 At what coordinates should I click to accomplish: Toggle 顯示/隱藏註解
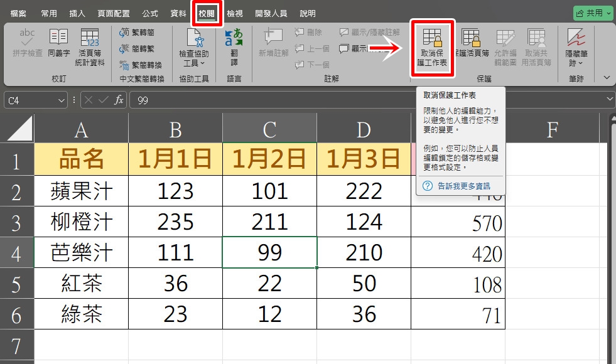point(370,32)
